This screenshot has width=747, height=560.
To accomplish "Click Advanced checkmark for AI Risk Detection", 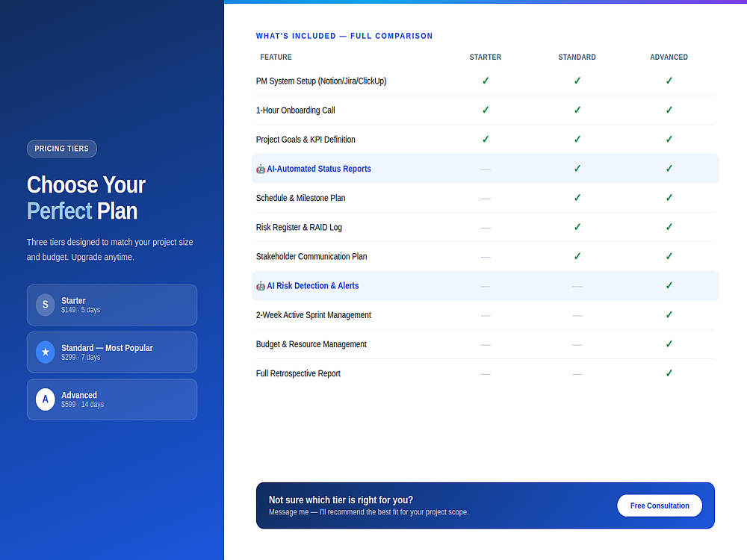I will [x=669, y=286].
